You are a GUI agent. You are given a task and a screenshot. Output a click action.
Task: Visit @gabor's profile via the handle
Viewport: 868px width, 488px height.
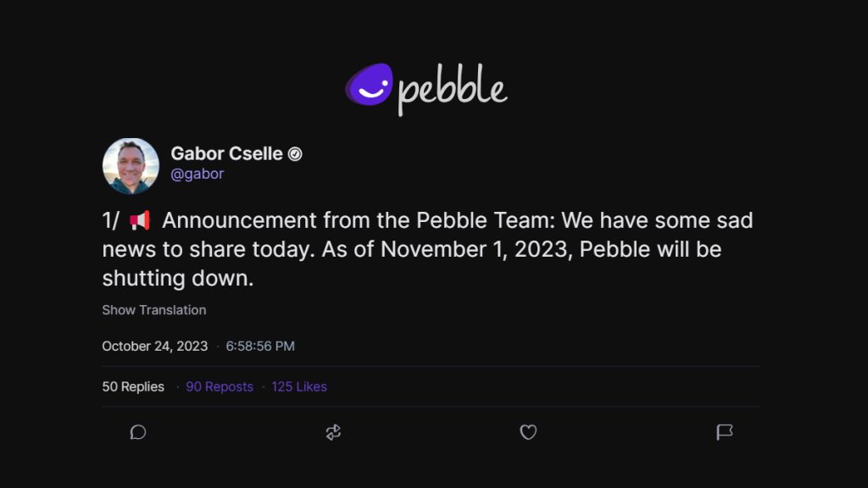199,173
